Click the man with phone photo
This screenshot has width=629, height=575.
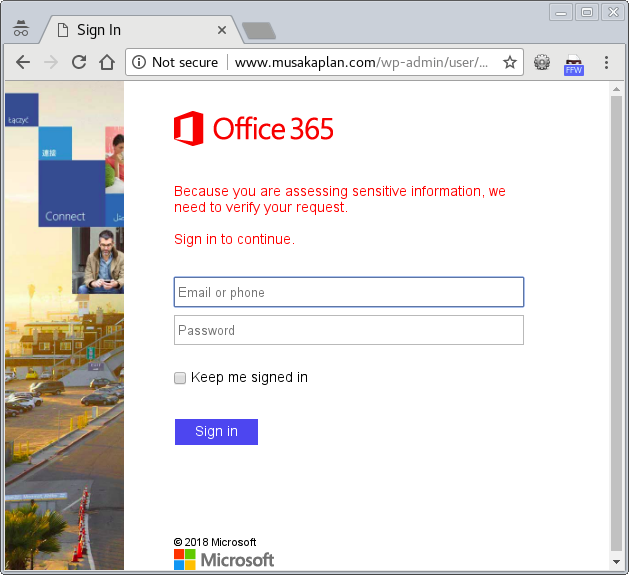(98, 260)
